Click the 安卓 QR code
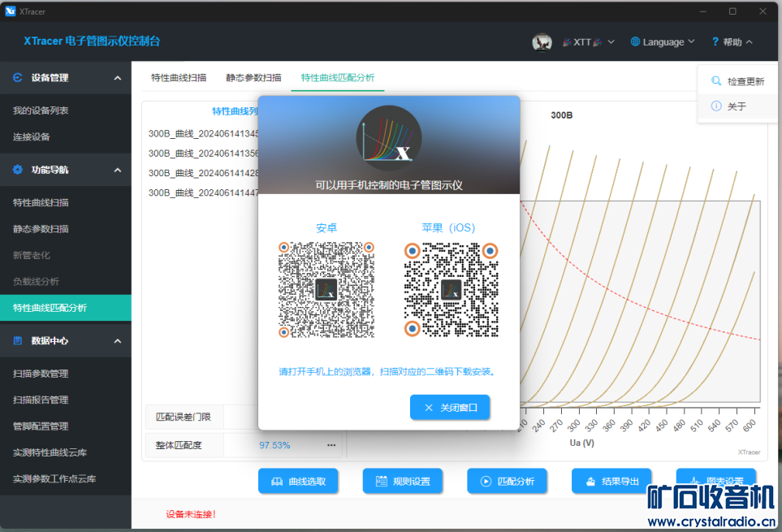The width and height of the screenshot is (782, 532). tap(326, 290)
